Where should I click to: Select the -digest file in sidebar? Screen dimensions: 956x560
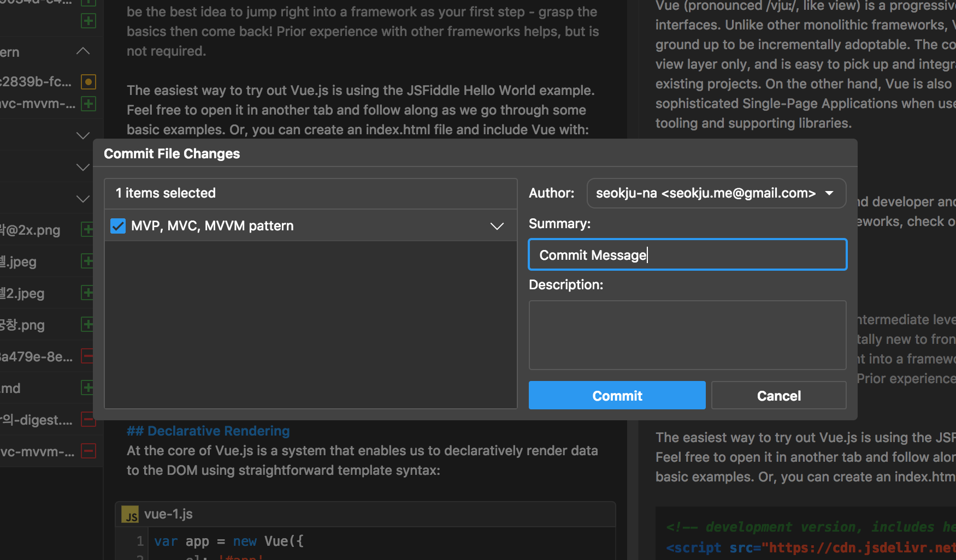36,420
